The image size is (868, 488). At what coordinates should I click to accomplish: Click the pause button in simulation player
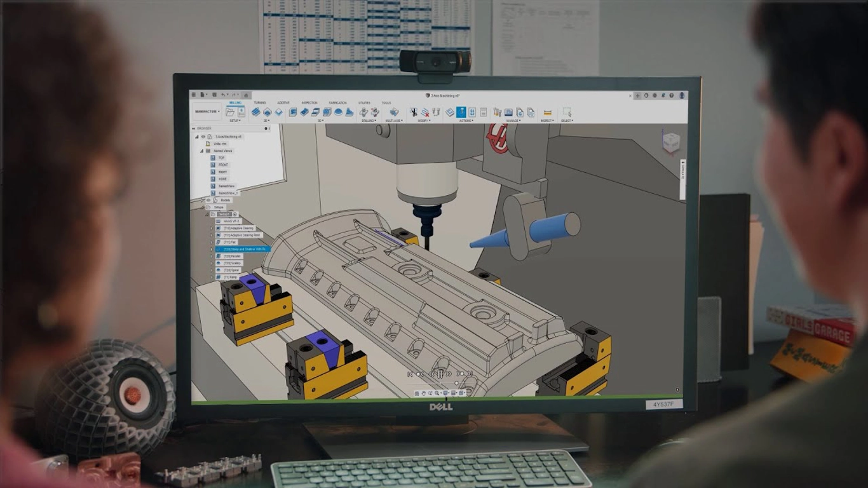coord(440,374)
